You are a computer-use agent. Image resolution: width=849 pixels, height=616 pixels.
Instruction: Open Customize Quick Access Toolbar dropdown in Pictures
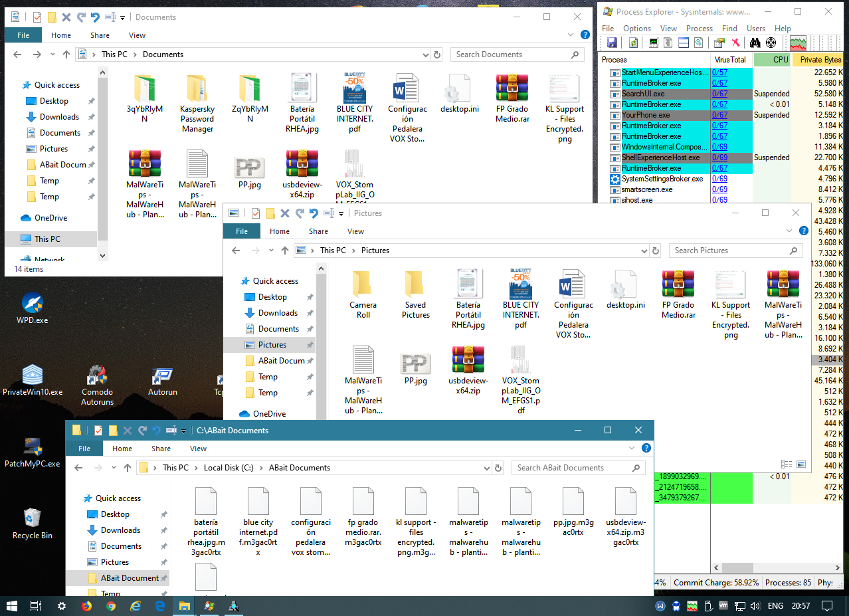coord(341,213)
